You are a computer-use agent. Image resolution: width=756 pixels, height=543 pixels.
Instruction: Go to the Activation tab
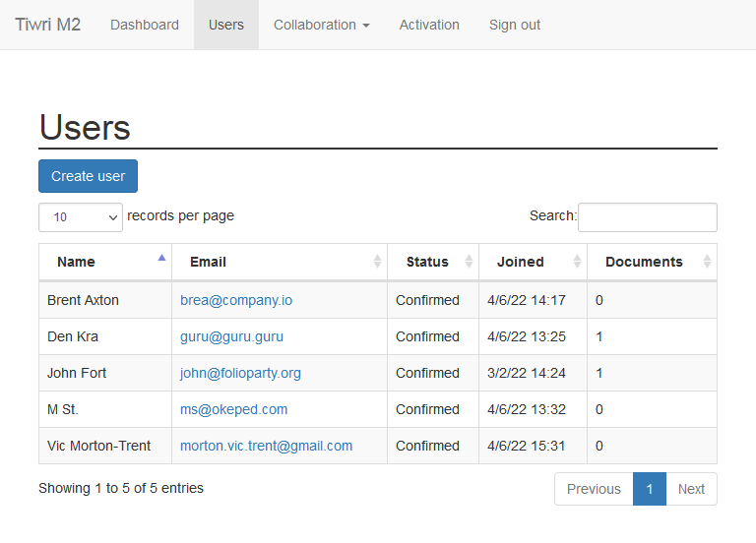[429, 25]
